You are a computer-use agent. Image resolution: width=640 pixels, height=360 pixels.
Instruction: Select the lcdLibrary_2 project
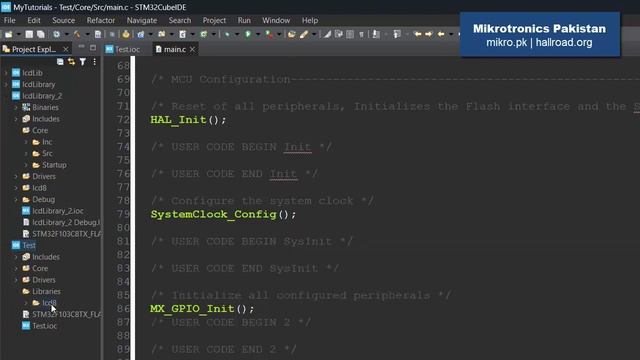point(42,96)
